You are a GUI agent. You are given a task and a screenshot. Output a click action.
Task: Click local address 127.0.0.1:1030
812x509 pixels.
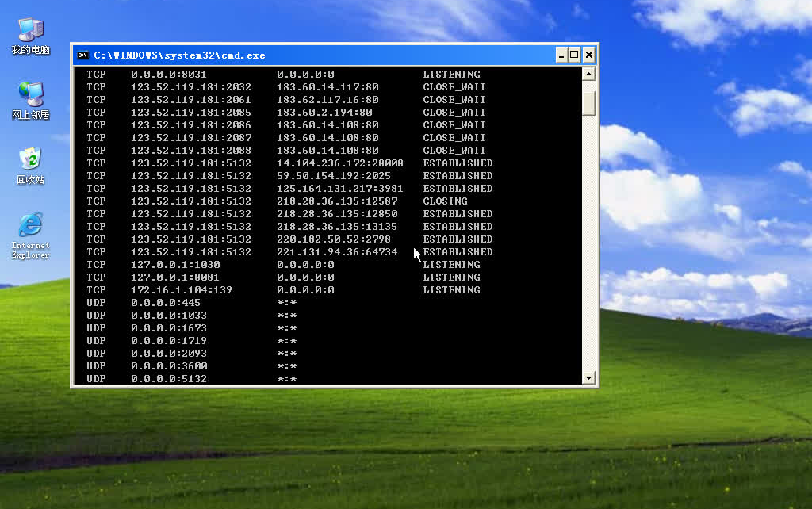(175, 265)
